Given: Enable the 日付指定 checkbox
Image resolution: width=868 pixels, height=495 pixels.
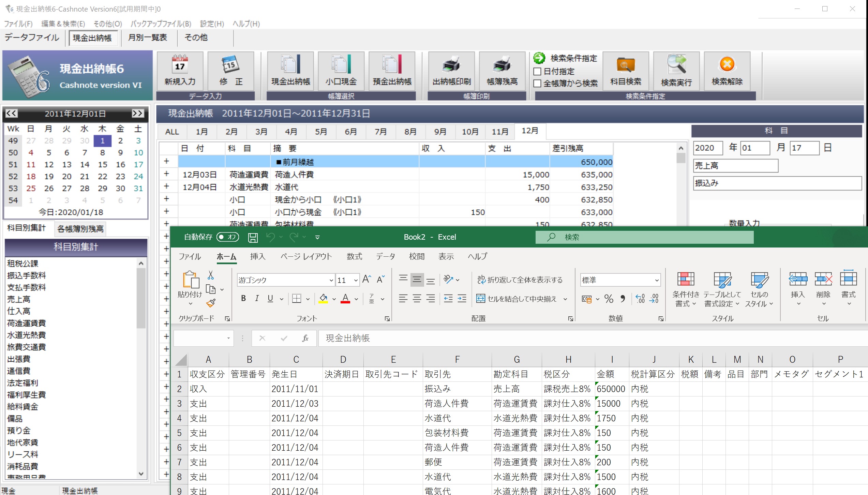Looking at the screenshot, I should [537, 71].
